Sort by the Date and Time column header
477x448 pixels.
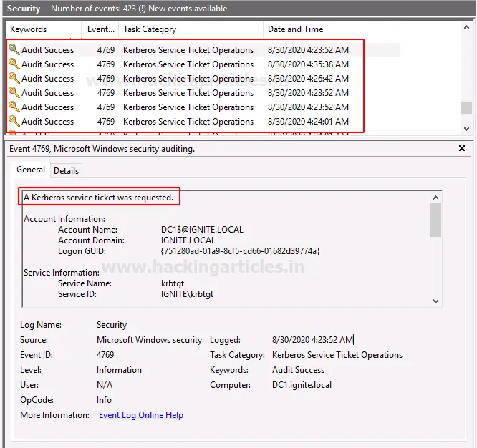coord(295,29)
